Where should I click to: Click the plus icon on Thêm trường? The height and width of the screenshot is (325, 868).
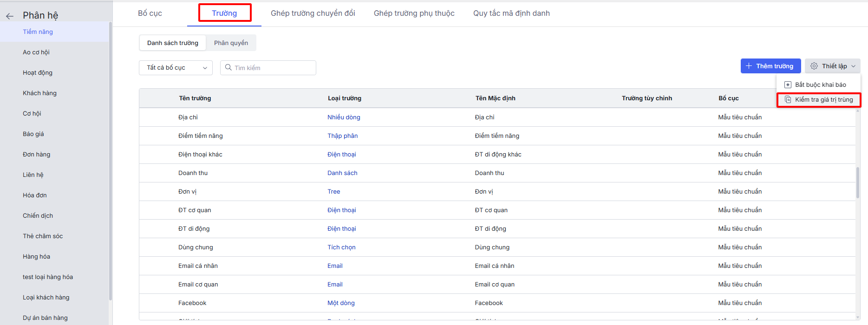pyautogui.click(x=749, y=66)
